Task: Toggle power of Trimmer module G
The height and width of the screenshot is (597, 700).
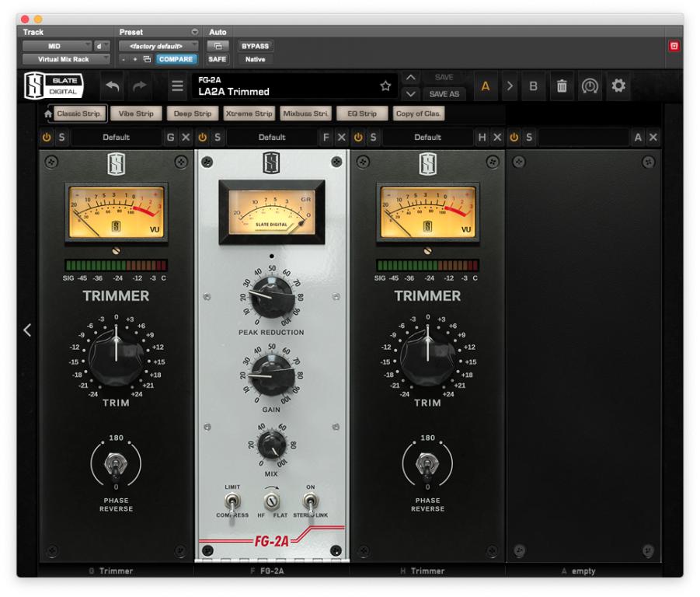Action: (x=47, y=138)
